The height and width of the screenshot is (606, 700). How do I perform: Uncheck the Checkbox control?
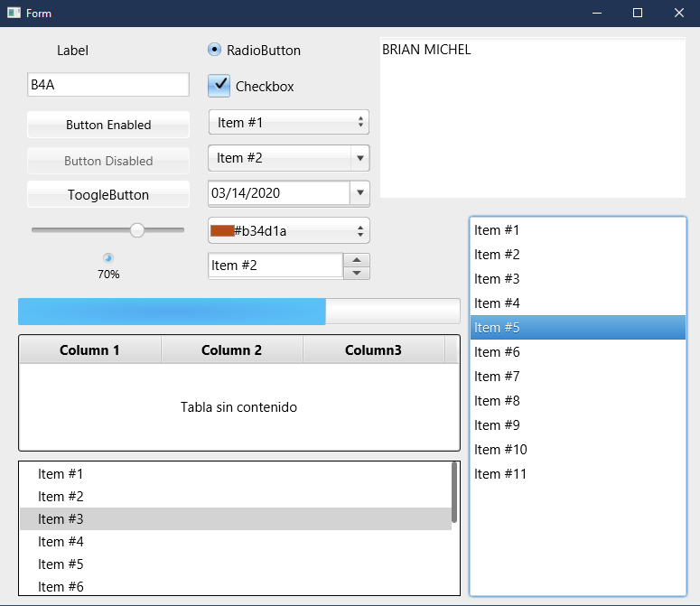point(219,86)
